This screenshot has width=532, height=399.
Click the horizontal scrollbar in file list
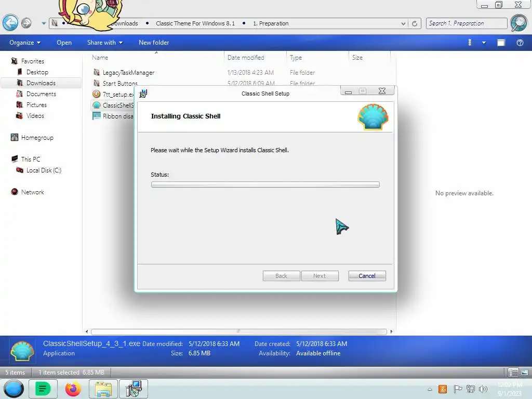coord(239,331)
